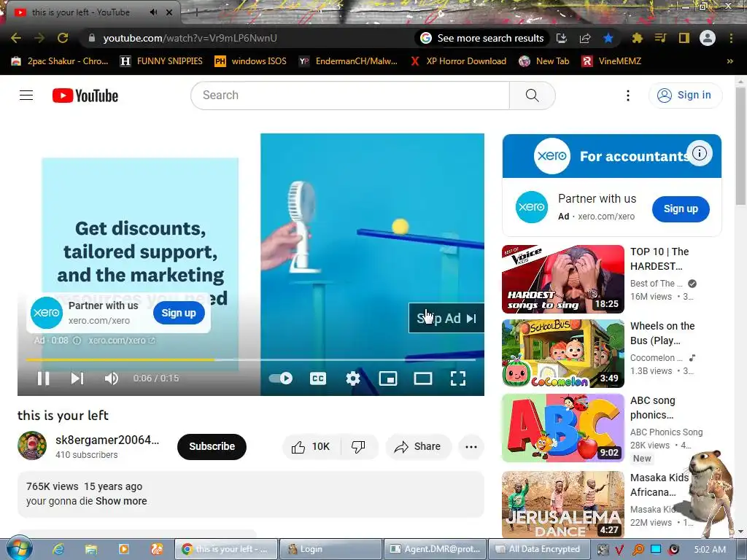Image resolution: width=747 pixels, height=560 pixels.
Task: Expand the bookmarks overflow chevron
Action: [729, 61]
